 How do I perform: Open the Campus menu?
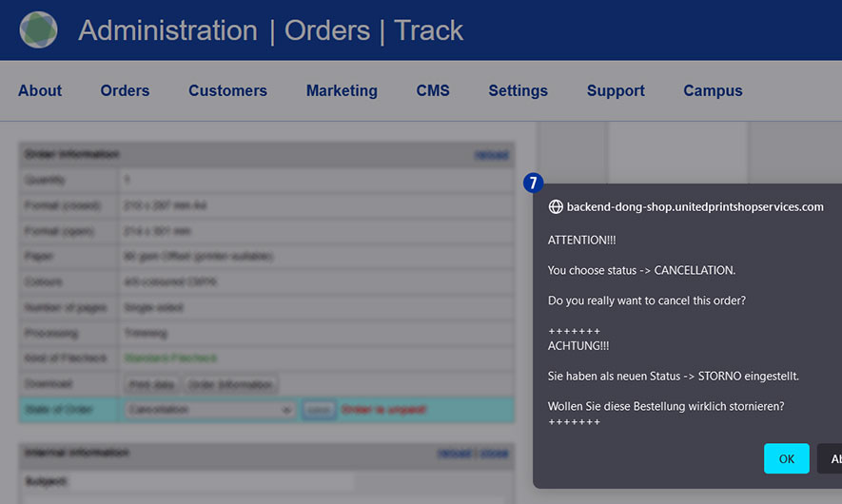click(713, 91)
